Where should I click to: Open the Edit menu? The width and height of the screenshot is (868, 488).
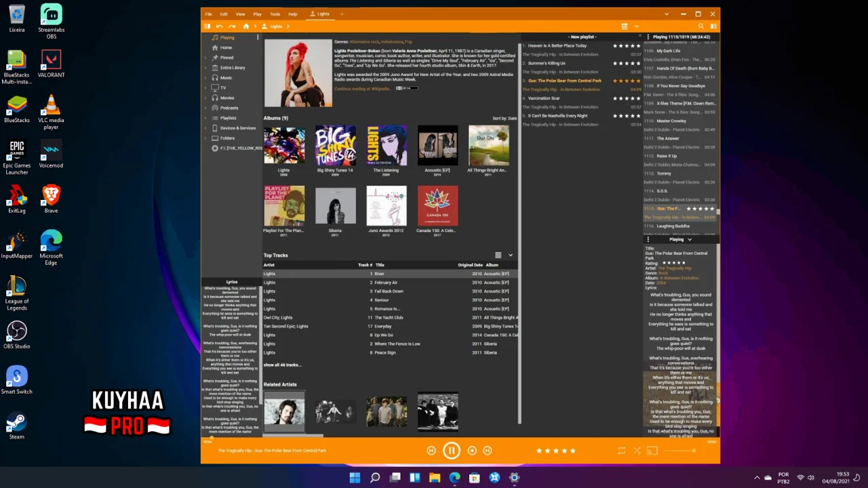click(x=224, y=14)
